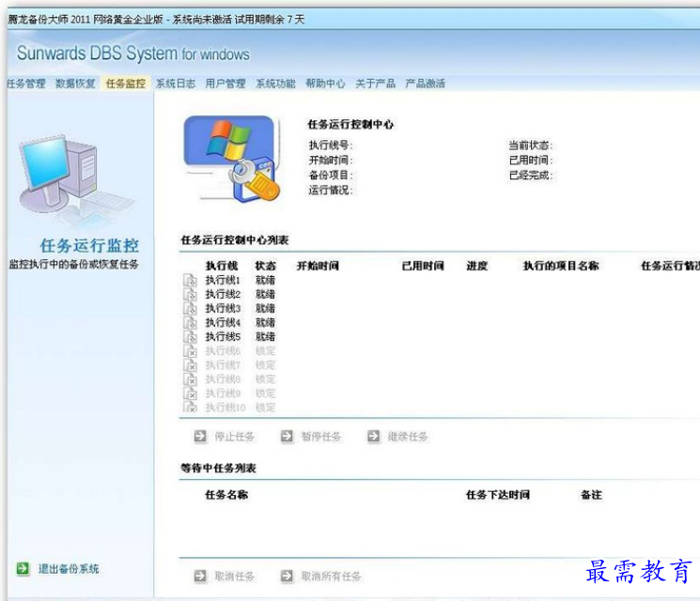The height and width of the screenshot is (601, 700).
Task: Click the 执行线5 row icon
Action: coord(190,337)
